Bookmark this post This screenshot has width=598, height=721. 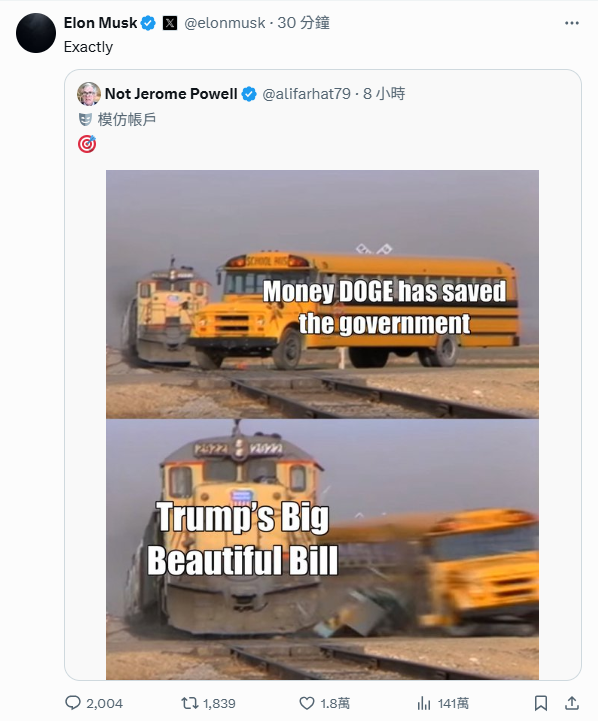coord(541,703)
